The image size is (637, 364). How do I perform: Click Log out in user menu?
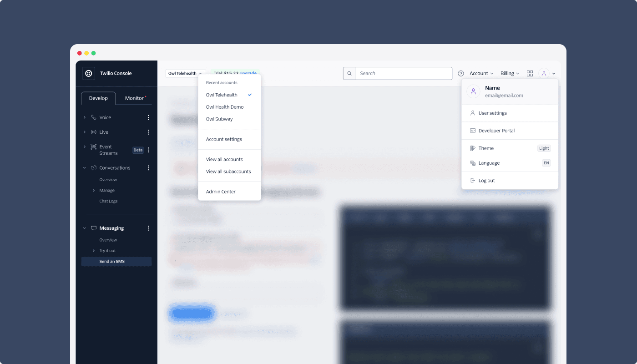click(x=486, y=181)
